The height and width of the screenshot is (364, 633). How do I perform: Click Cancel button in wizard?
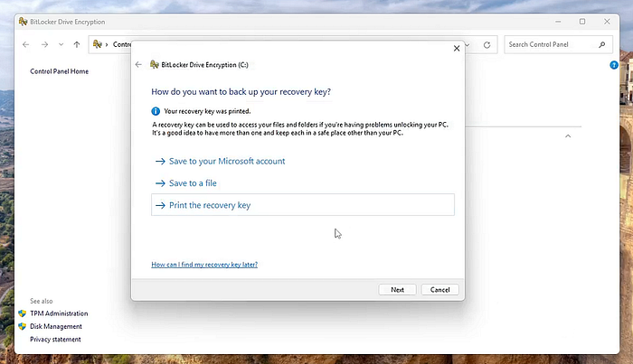pos(440,289)
